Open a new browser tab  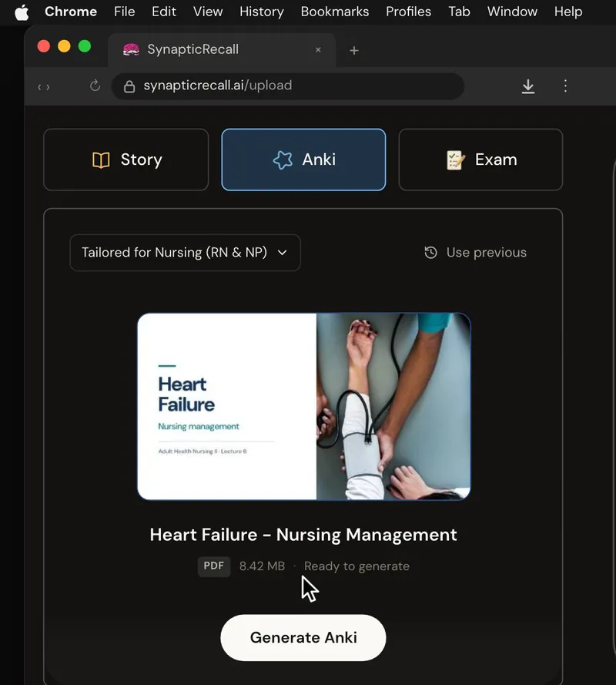[x=354, y=51]
